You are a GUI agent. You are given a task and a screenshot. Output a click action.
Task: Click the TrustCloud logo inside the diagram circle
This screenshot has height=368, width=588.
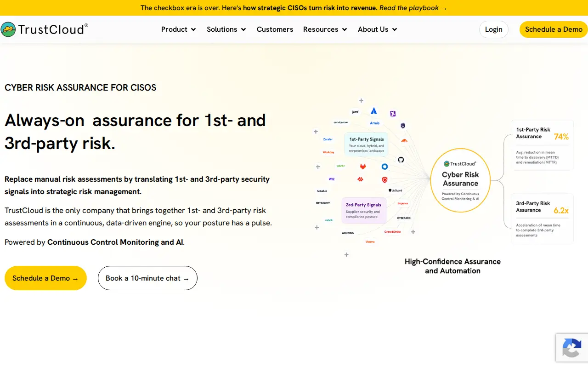pos(460,164)
